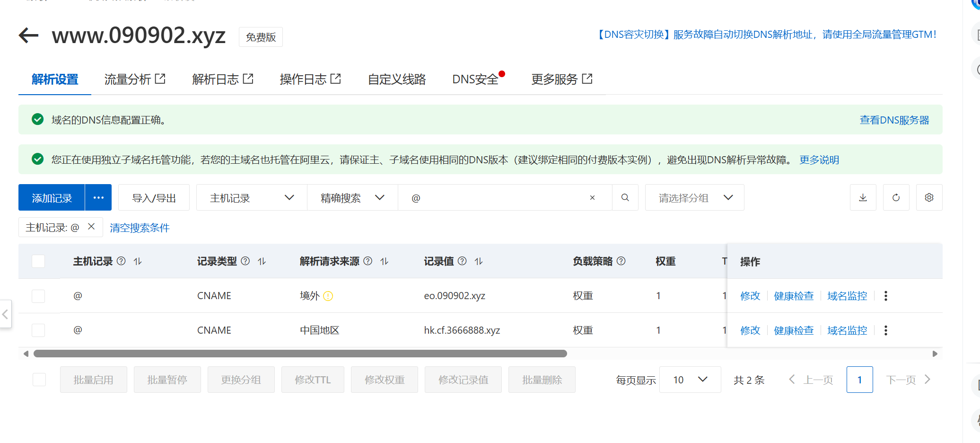Click the 下一页 pagination button

click(908, 380)
